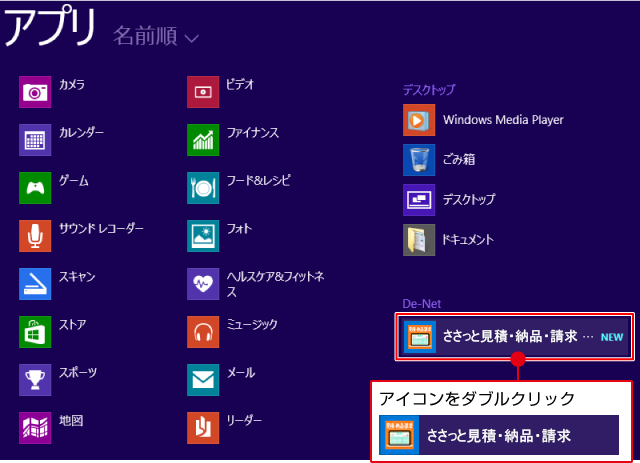Launch the ゲーム controller icon

click(x=35, y=188)
